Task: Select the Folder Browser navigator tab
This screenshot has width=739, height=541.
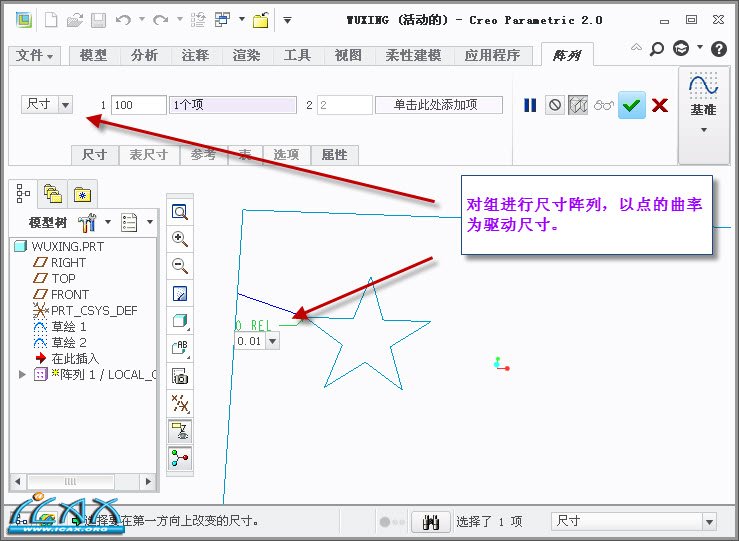Action: pos(53,194)
